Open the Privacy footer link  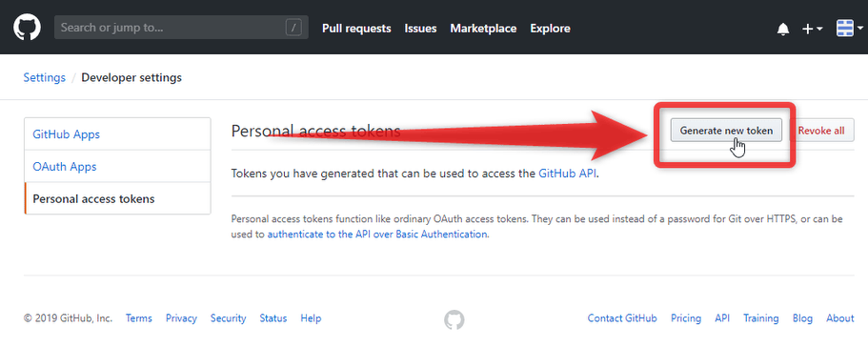tap(181, 318)
